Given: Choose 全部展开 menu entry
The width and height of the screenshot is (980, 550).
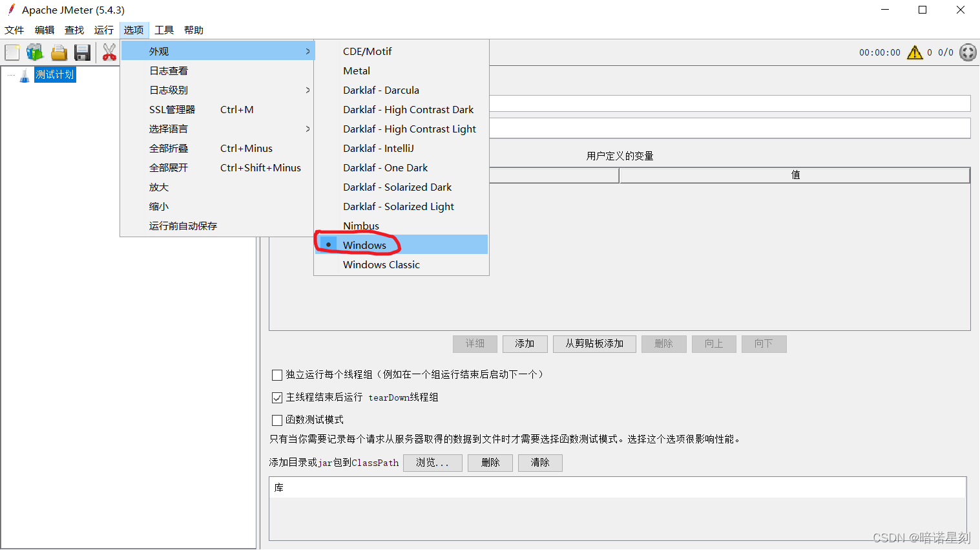Looking at the screenshot, I should (x=218, y=167).
